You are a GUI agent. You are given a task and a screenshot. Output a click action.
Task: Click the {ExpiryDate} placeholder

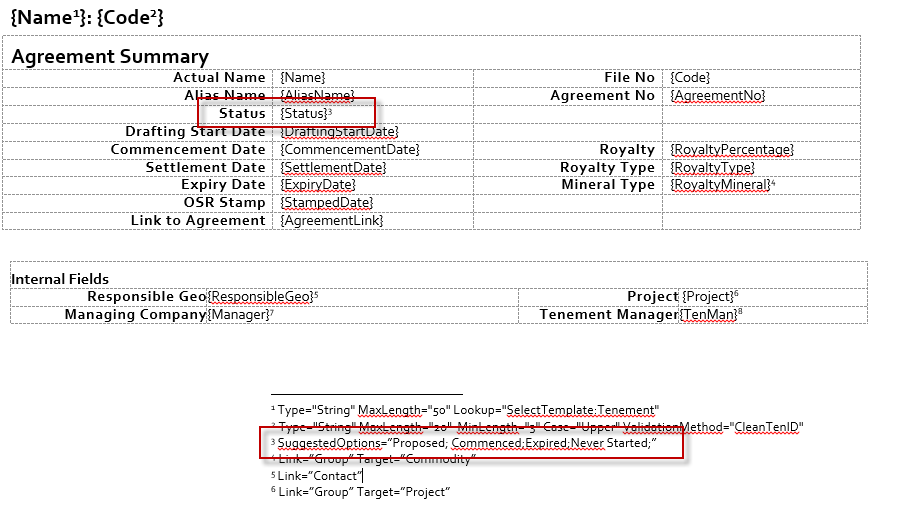pos(318,185)
